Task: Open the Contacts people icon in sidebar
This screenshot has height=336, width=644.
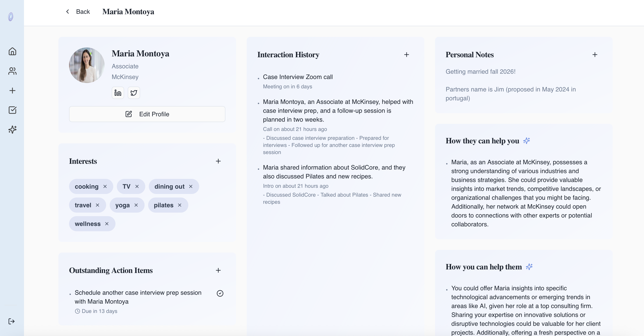Action: 12,71
